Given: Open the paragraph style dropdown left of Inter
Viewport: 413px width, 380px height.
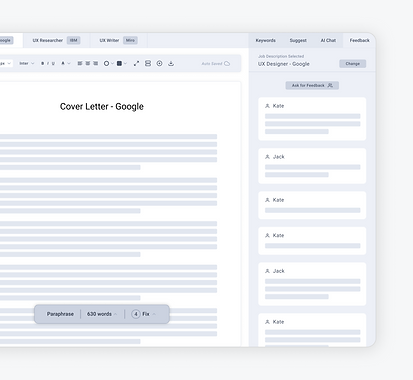Looking at the screenshot, I should pos(6,63).
